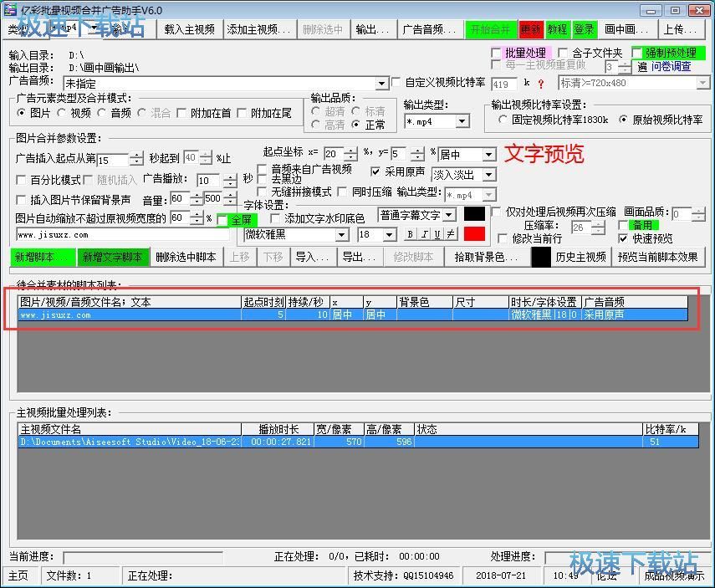Click the application icon in title bar
Viewport: 715px width, 588px height.
pyautogui.click(x=9, y=9)
